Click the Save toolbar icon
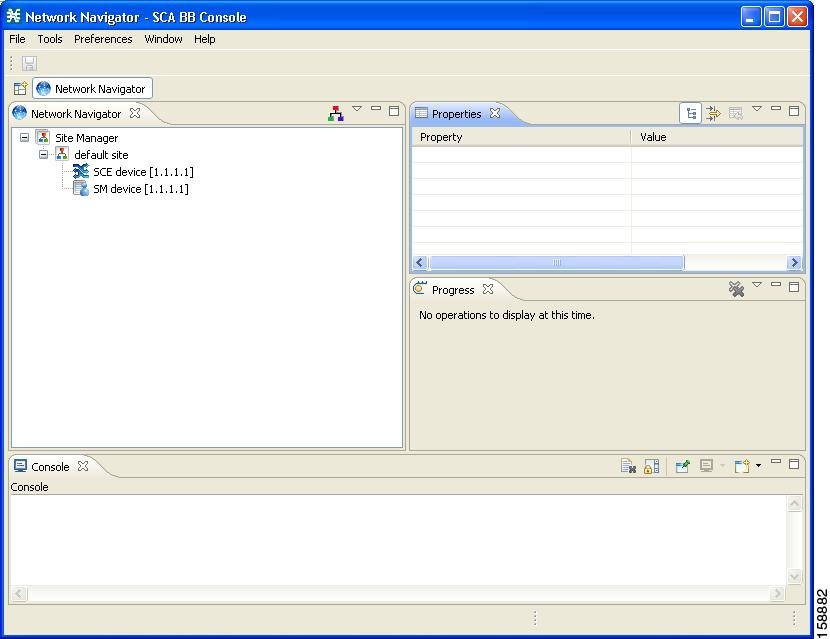 pyautogui.click(x=29, y=63)
